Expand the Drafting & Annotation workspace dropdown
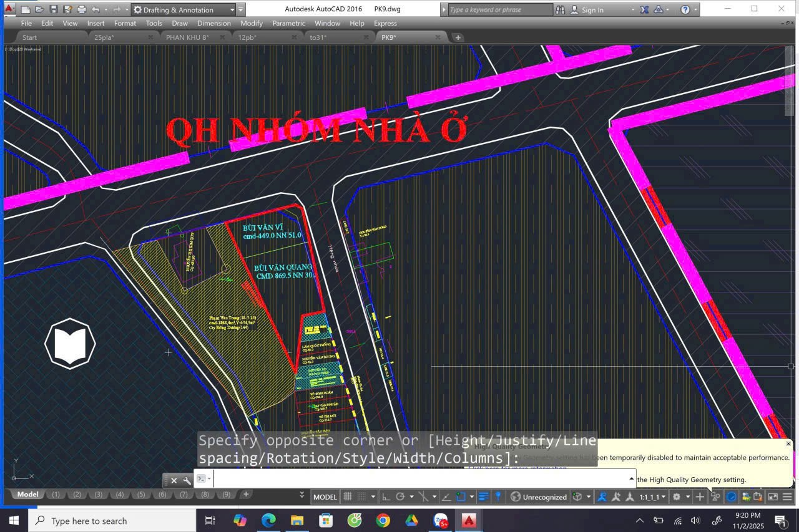799x532 pixels. 232,9
